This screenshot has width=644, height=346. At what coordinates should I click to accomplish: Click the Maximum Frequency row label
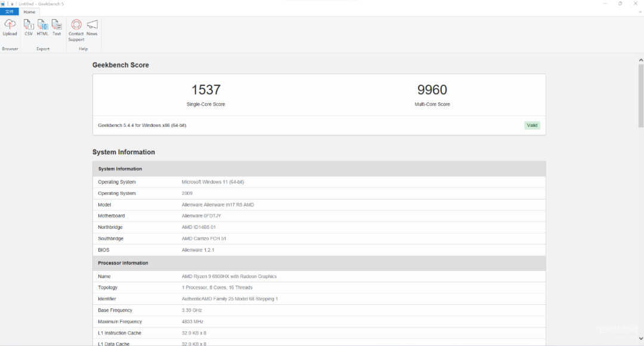pos(120,322)
